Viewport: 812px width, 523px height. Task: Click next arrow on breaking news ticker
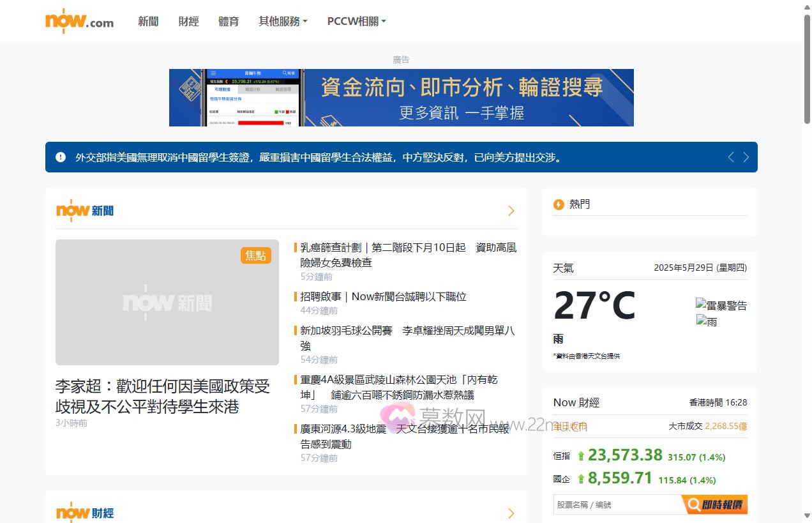[746, 157]
